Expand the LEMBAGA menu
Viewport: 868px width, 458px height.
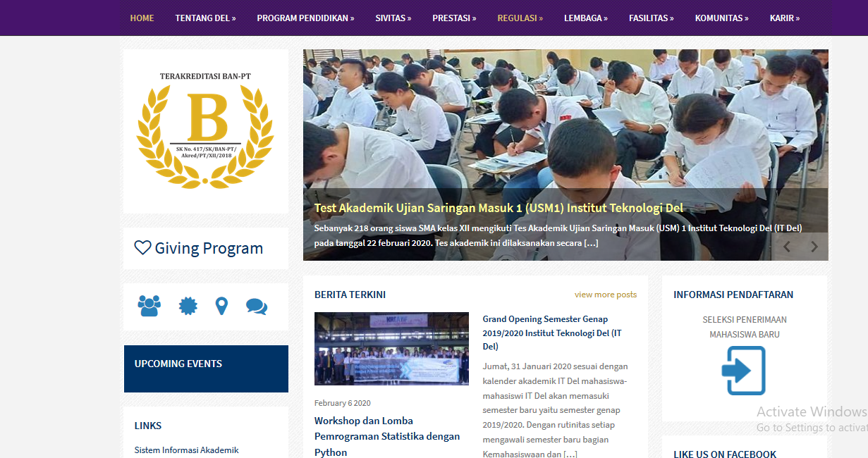585,18
